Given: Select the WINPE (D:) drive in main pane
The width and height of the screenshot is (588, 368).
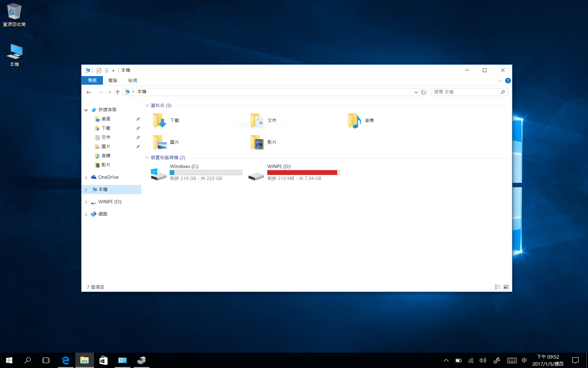Looking at the screenshot, I should (294, 172).
